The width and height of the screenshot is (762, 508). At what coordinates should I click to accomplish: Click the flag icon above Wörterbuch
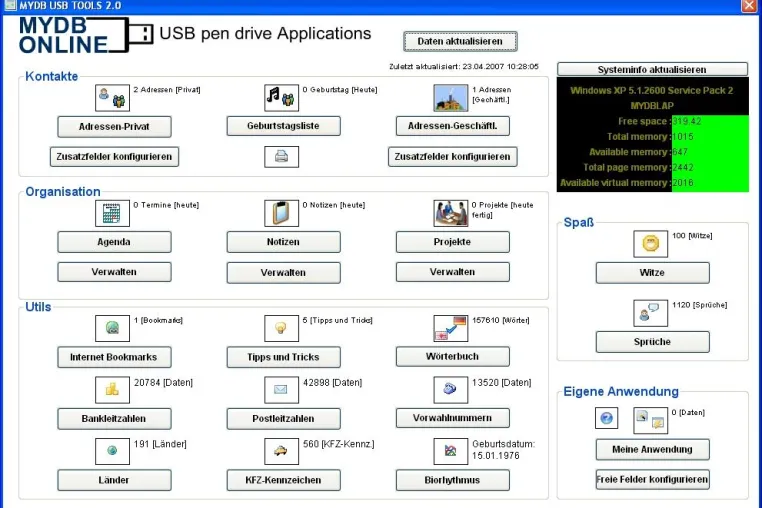450,328
